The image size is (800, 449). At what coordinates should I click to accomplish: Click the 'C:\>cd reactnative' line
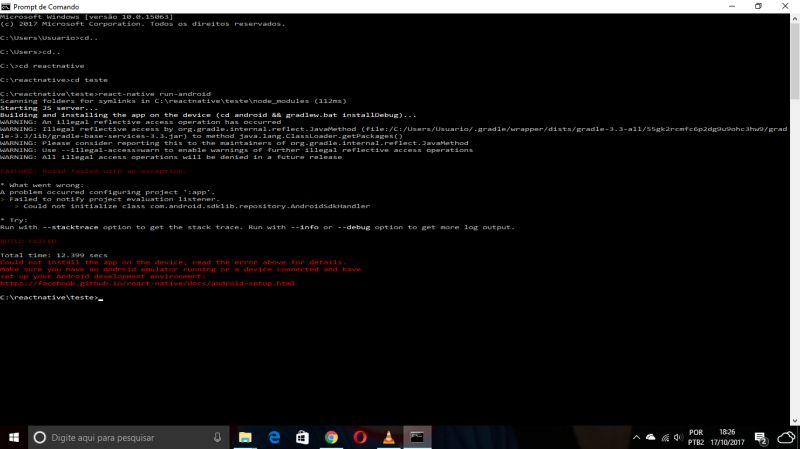[42, 66]
